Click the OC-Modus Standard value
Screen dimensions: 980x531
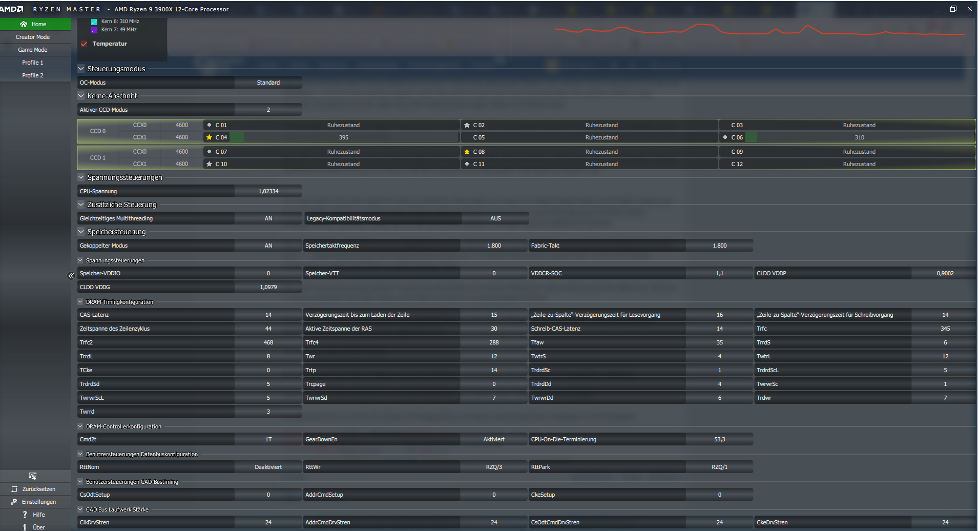click(x=268, y=83)
